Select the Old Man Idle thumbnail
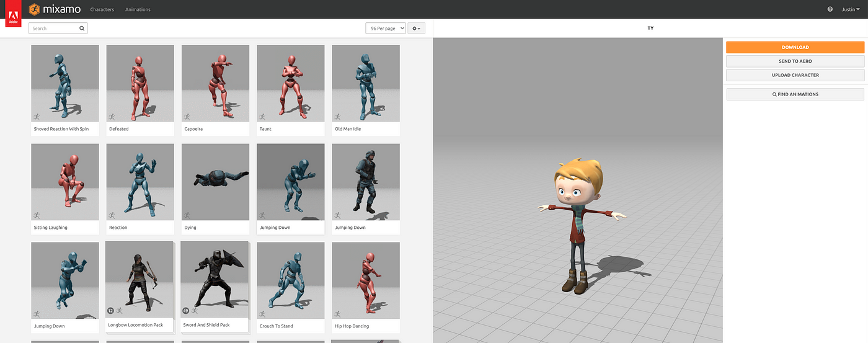The height and width of the screenshot is (343, 868). 366,83
